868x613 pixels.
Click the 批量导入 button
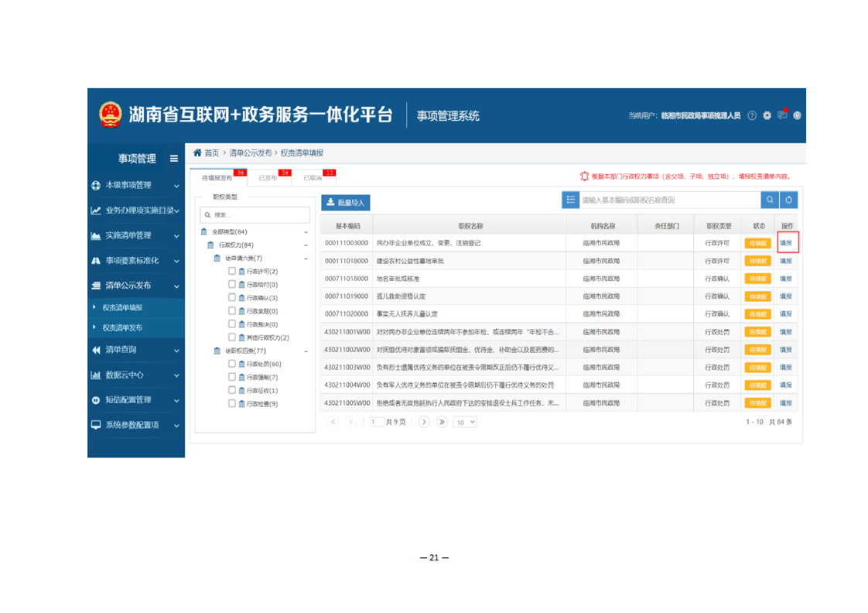coord(346,203)
